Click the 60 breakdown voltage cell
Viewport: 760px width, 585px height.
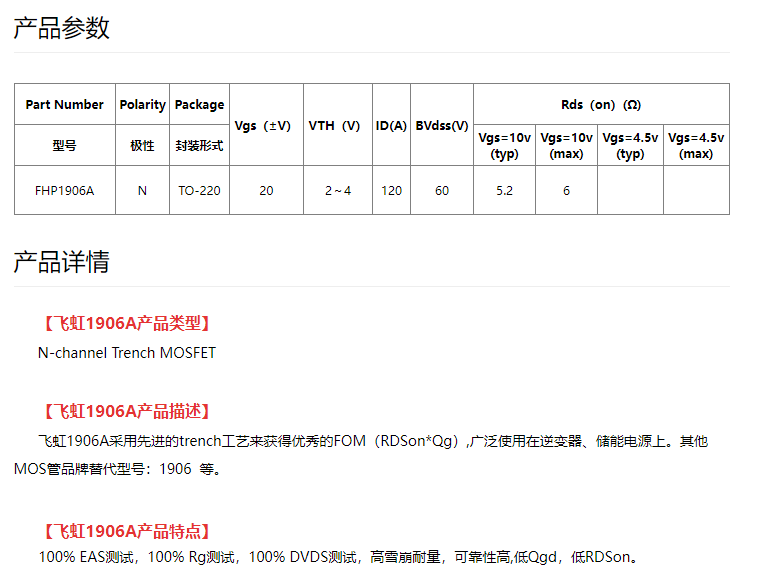pyautogui.click(x=442, y=190)
